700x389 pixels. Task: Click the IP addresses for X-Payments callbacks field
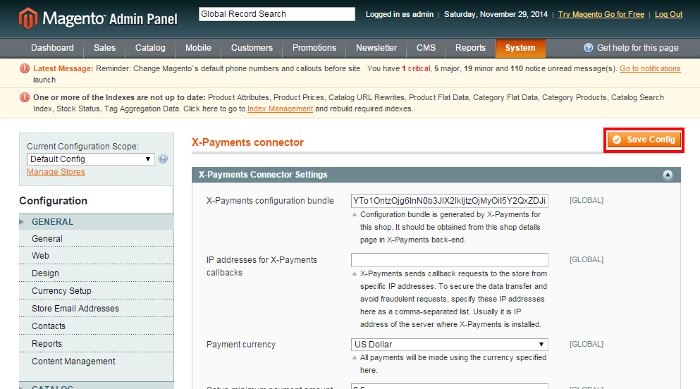tap(450, 259)
